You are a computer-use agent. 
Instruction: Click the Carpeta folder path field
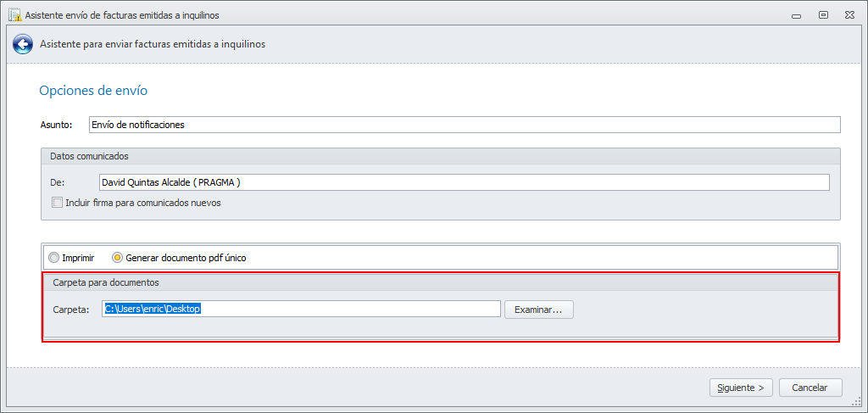pos(301,309)
